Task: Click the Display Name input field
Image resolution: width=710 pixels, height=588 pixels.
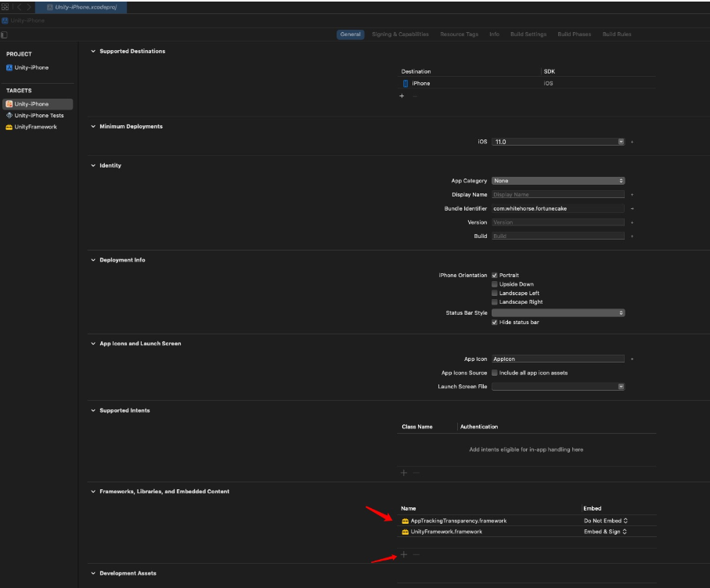Action: 558,195
